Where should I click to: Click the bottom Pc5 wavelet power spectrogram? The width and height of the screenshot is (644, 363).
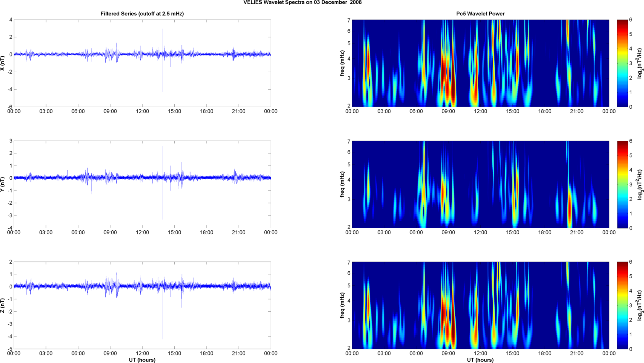point(480,305)
